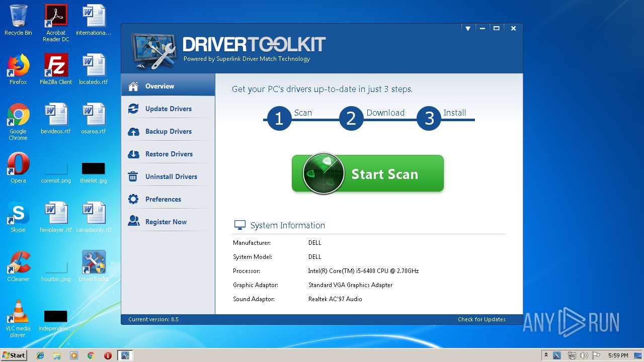Click the Update Drivers refresh icon
The height and width of the screenshot is (362, 644).
pos(133,109)
